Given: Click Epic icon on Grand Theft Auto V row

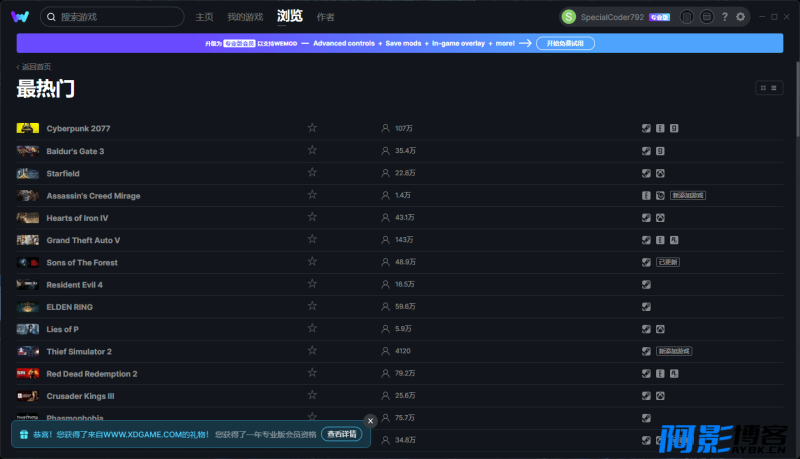Looking at the screenshot, I should point(660,240).
